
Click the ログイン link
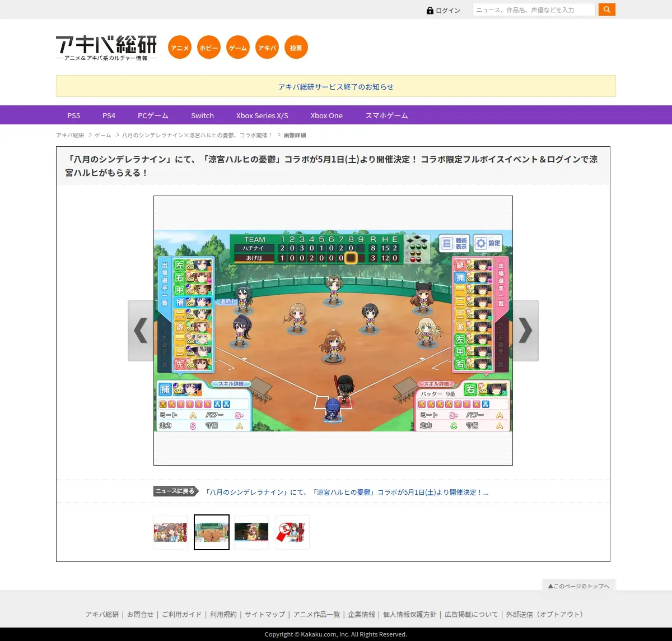point(447,10)
